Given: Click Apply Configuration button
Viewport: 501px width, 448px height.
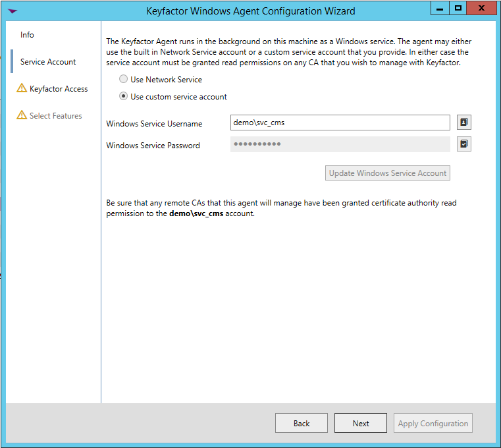Looking at the screenshot, I should [x=433, y=423].
